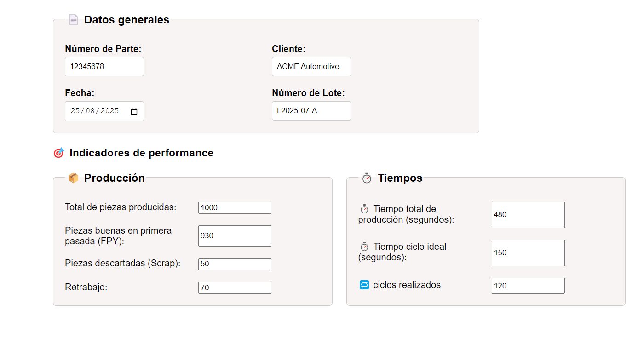644x345 pixels.
Task: Click the Piezas descartadas (Scrap) field
Action: (x=235, y=264)
